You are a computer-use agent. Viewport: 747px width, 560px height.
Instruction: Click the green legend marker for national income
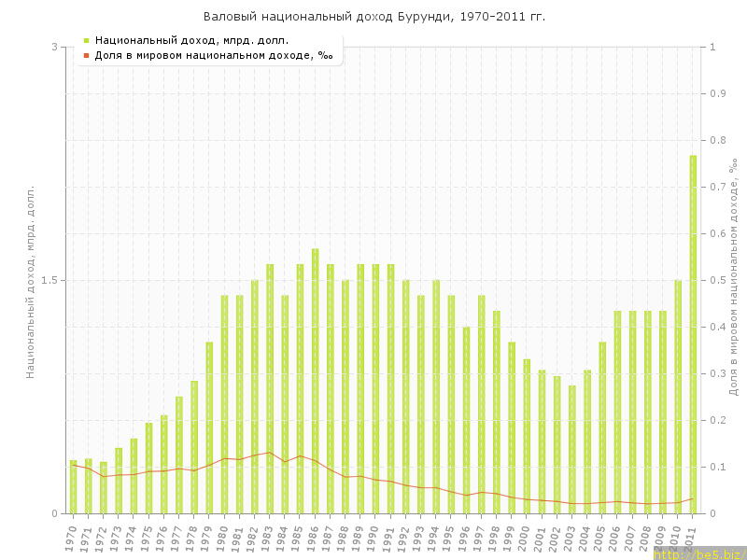point(86,40)
